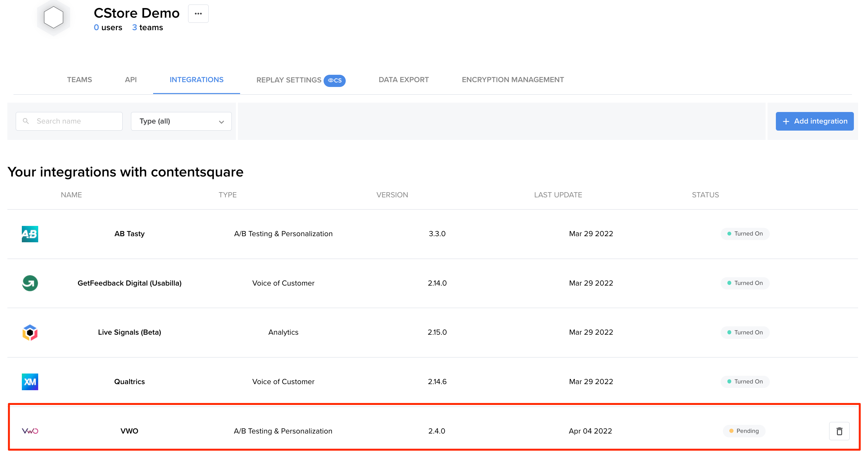The image size is (868, 464).
Task: Click the CStore Demo hexagon avatar
Action: click(x=54, y=17)
